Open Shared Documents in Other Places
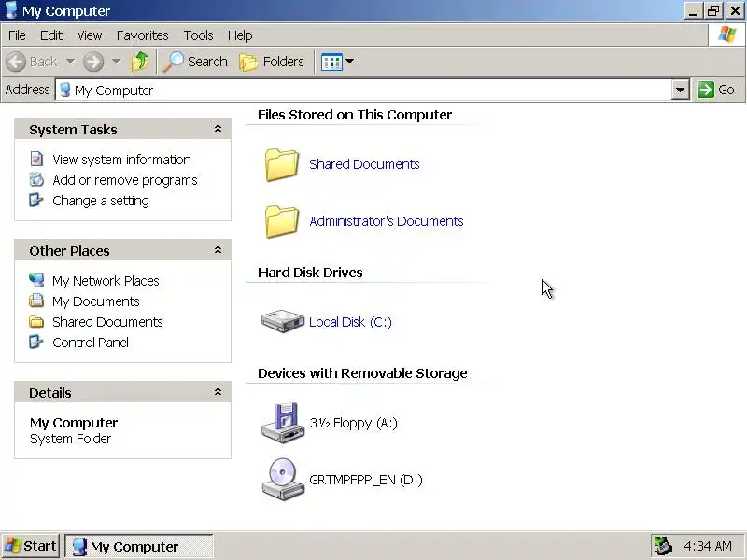Screen dimensions: 747x560 pyautogui.click(x=107, y=322)
